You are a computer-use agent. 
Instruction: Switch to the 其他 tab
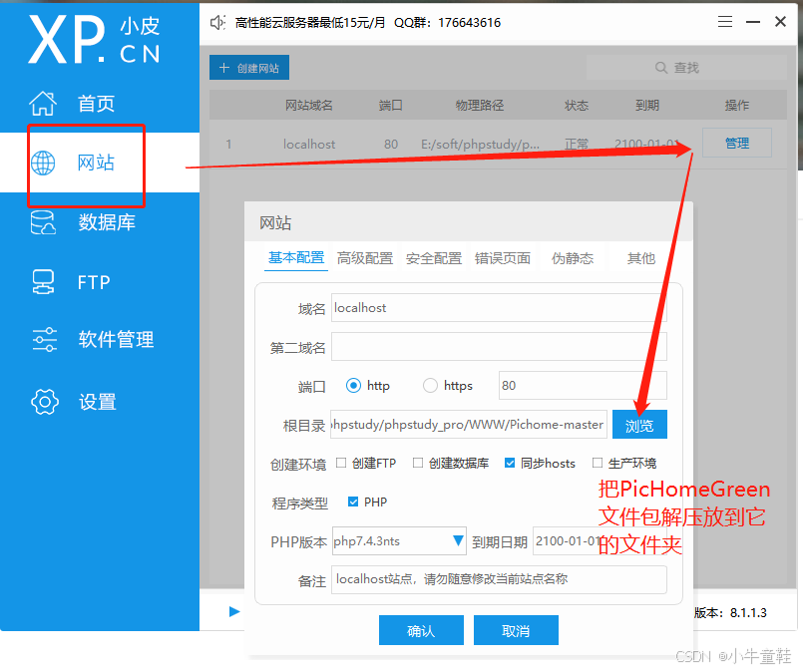click(641, 258)
